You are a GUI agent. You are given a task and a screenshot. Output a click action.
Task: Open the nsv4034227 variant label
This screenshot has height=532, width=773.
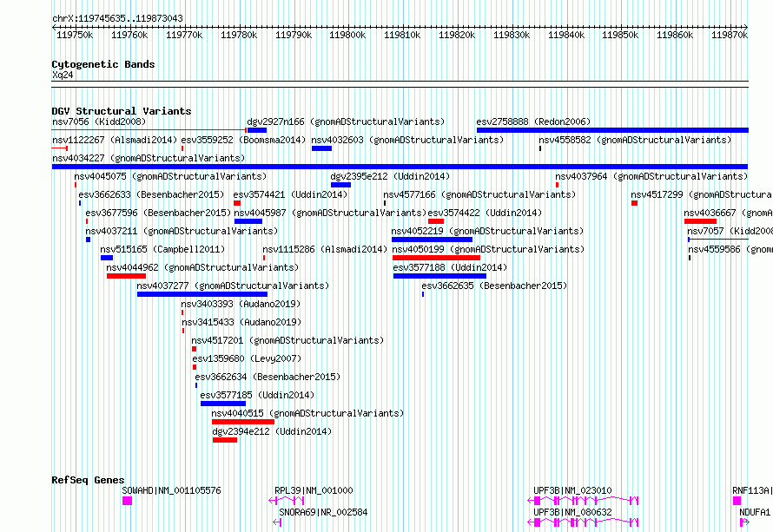[x=149, y=158]
